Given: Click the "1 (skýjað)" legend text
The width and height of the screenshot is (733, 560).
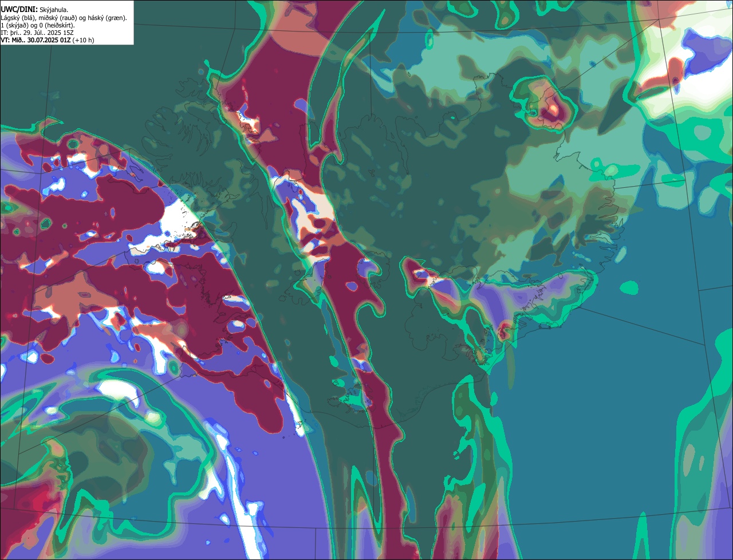Looking at the screenshot, I should pyautogui.click(x=14, y=26).
